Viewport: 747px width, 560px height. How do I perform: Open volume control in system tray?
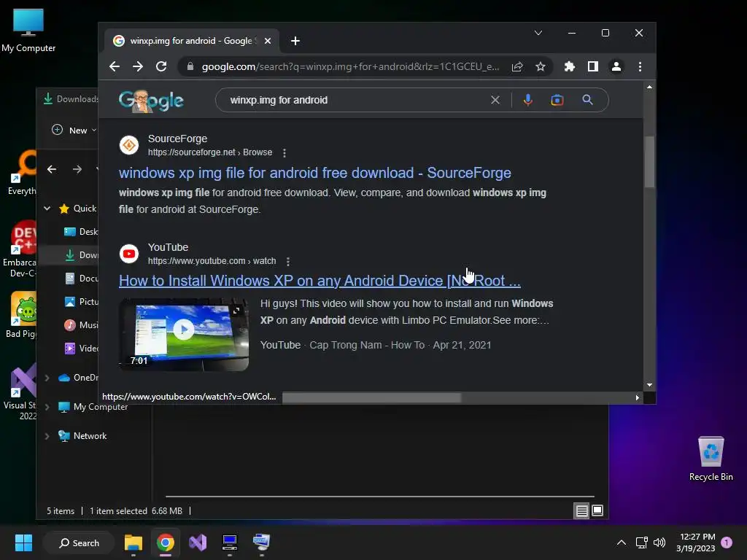click(x=659, y=542)
